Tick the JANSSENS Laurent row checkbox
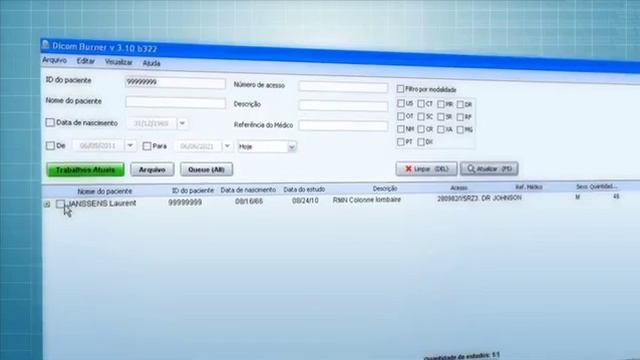 click(x=60, y=204)
